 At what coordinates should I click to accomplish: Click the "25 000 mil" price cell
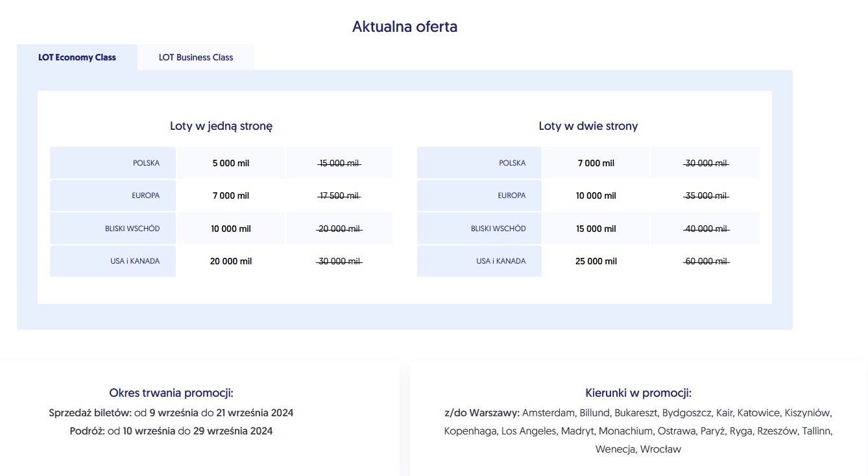[x=596, y=261]
